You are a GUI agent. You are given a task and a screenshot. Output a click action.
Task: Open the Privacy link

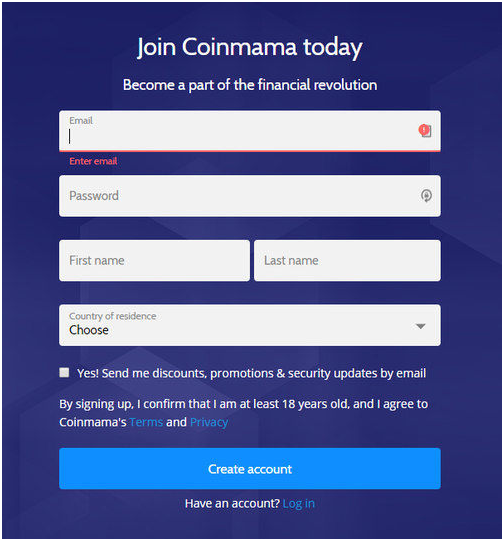[209, 422]
